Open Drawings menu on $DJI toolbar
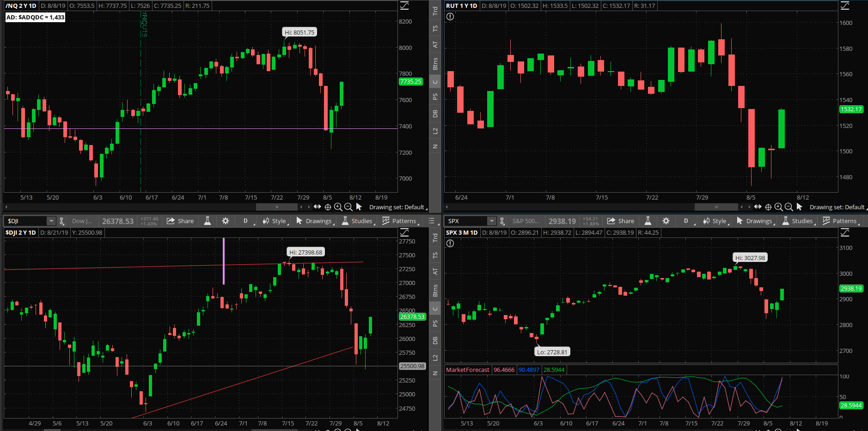 315,221
